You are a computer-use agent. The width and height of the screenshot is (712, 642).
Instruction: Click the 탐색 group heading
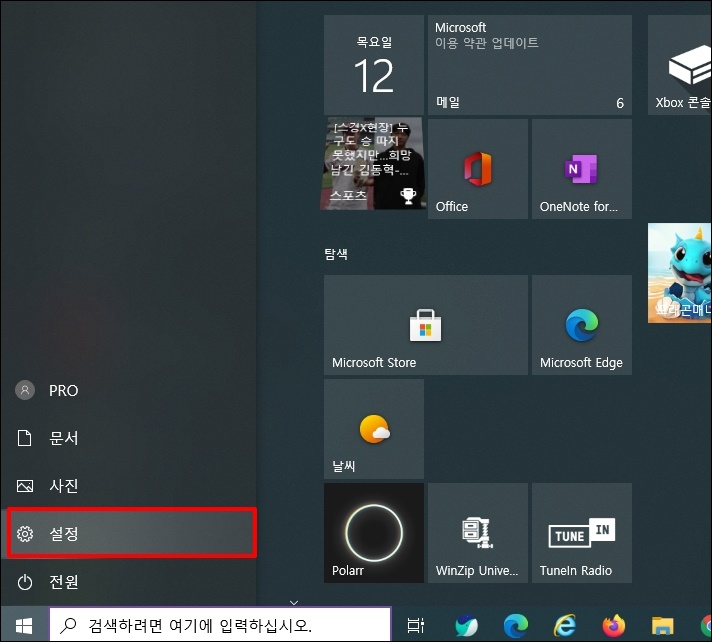pyautogui.click(x=336, y=253)
